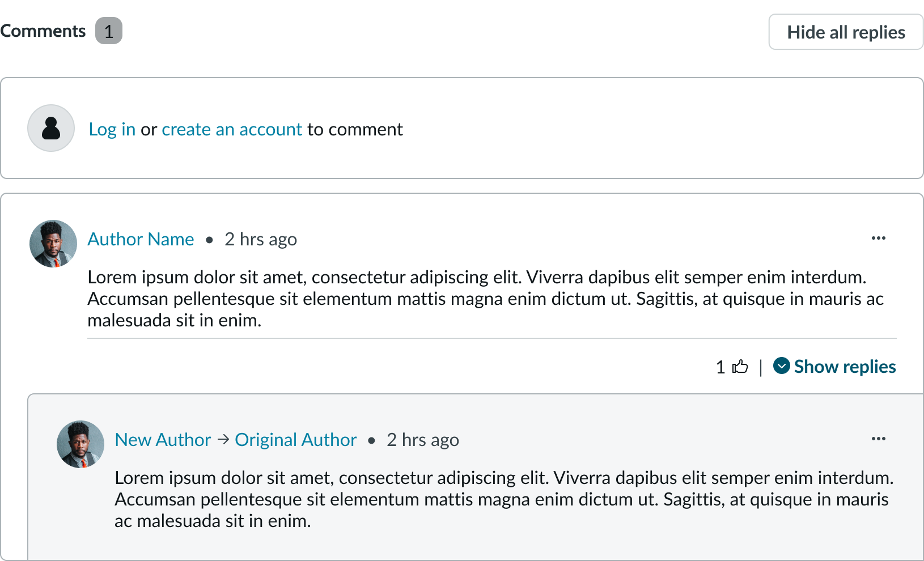The image size is (924, 561).
Task: Open the options menu on Author Name's comment
Action: pos(878,239)
